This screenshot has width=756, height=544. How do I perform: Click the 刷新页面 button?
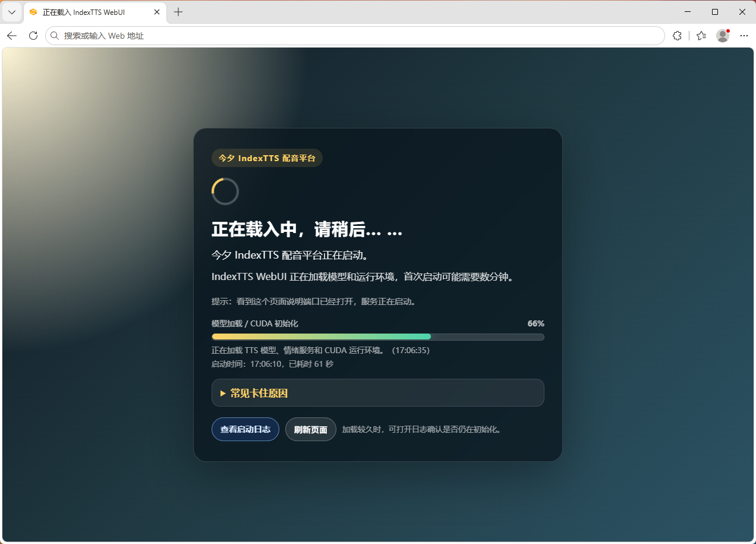pos(311,429)
